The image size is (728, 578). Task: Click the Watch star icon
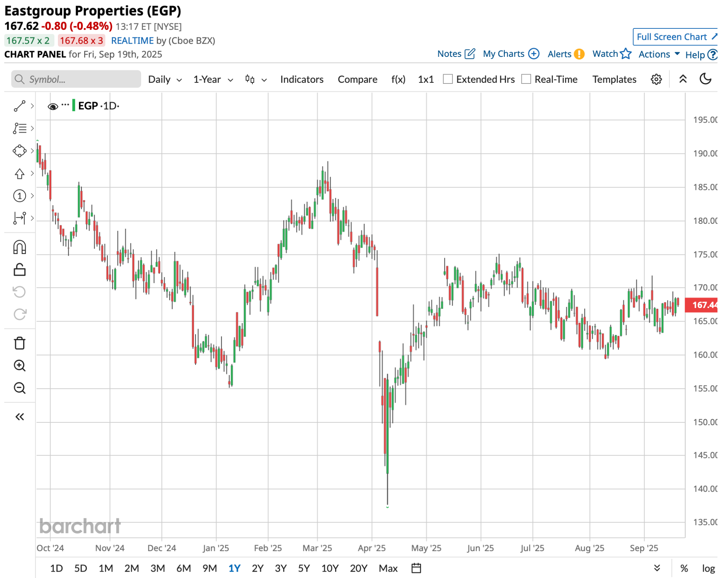coord(626,54)
